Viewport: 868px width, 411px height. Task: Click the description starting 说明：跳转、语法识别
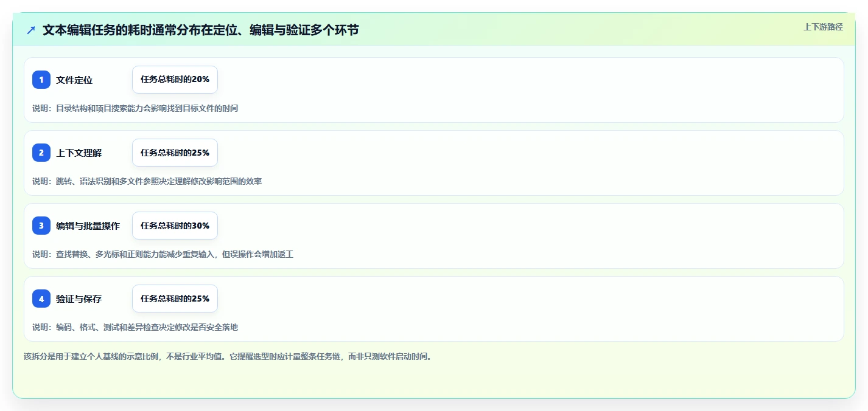[147, 181]
